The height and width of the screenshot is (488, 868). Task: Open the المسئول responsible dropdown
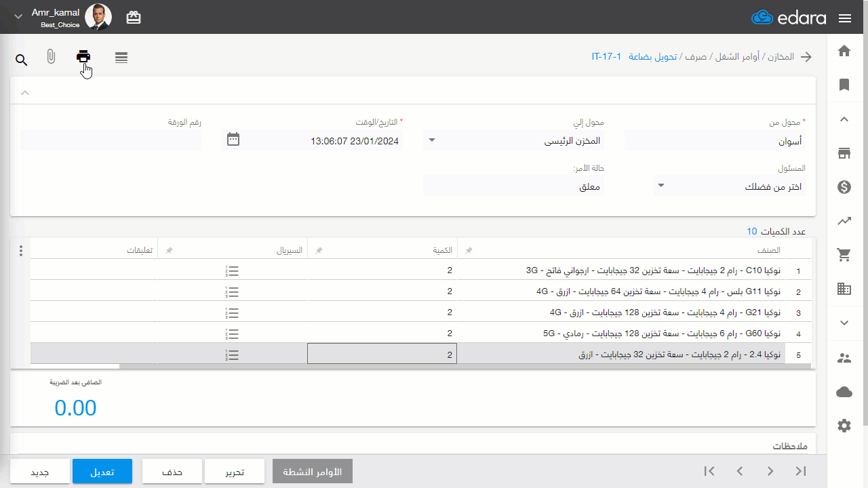tap(663, 186)
